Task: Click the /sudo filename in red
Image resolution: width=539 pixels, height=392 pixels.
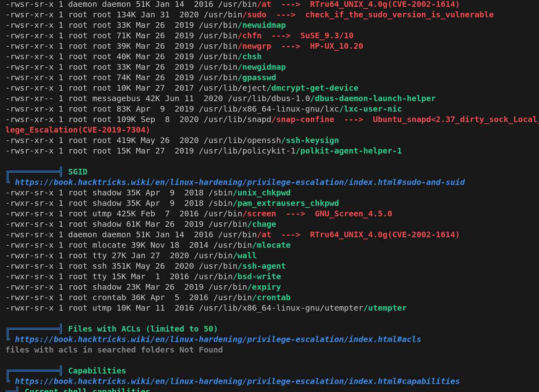Action: click(254, 15)
